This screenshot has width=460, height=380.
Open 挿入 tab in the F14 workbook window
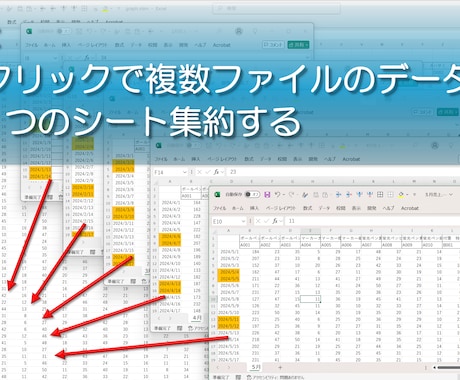pos(196,159)
